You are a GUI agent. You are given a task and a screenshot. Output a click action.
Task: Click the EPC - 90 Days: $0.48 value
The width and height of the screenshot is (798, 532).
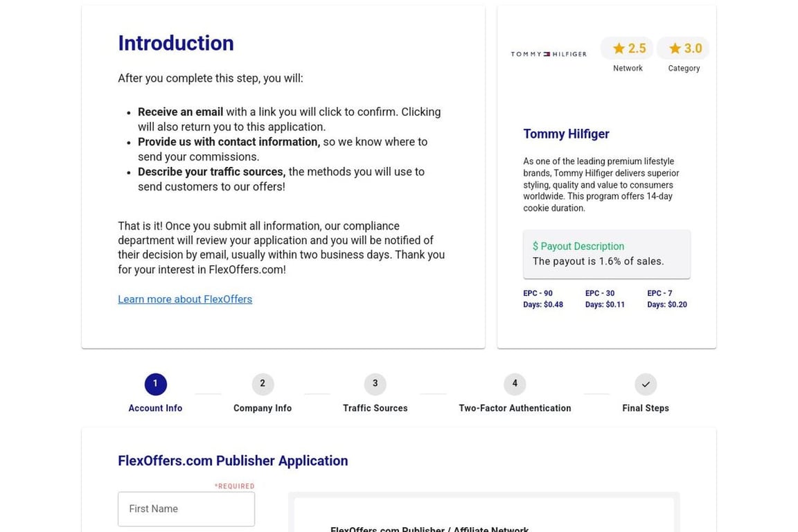pos(543,299)
